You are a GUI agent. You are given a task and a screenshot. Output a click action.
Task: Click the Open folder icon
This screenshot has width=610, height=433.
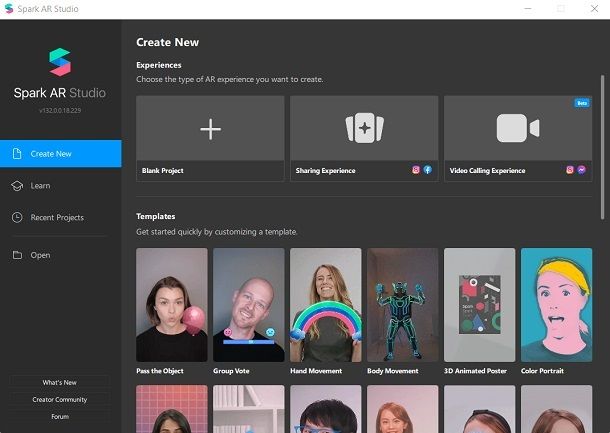(x=17, y=255)
